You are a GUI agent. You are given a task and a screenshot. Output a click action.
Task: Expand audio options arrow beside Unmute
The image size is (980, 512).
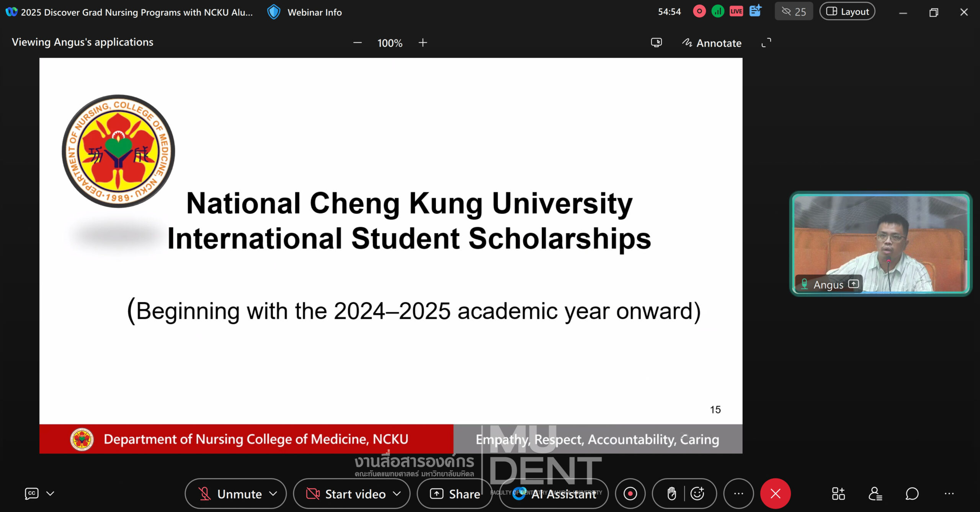tap(273, 494)
